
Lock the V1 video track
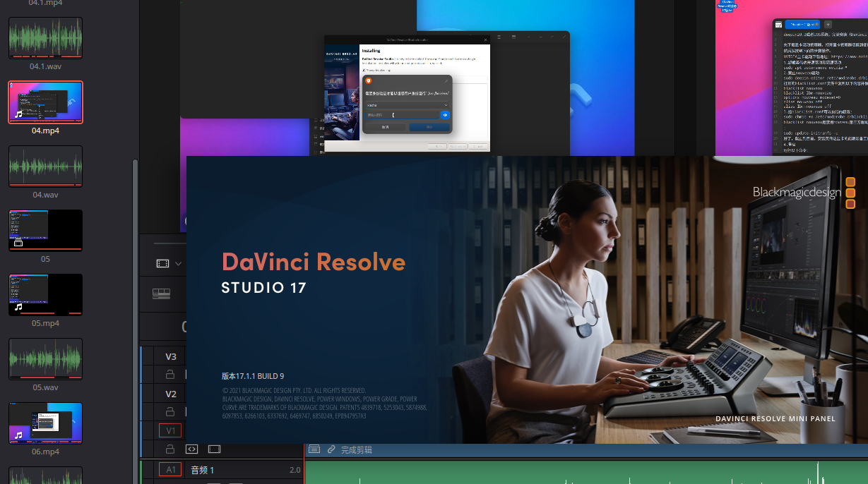click(170, 449)
